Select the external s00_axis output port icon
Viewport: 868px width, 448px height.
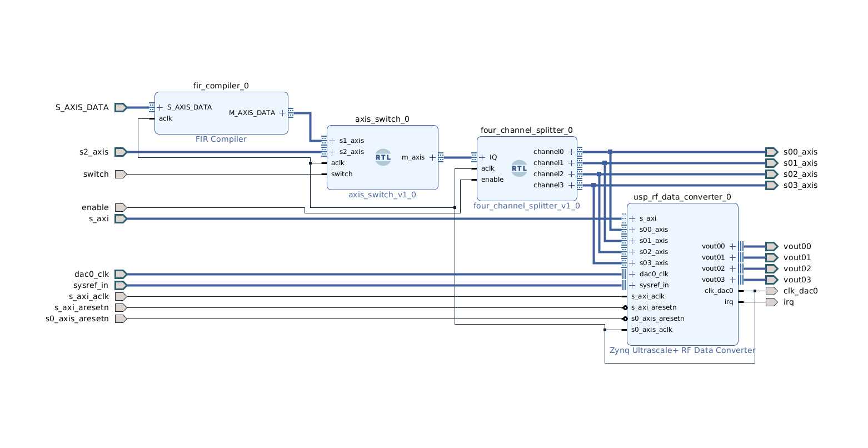tap(771, 152)
